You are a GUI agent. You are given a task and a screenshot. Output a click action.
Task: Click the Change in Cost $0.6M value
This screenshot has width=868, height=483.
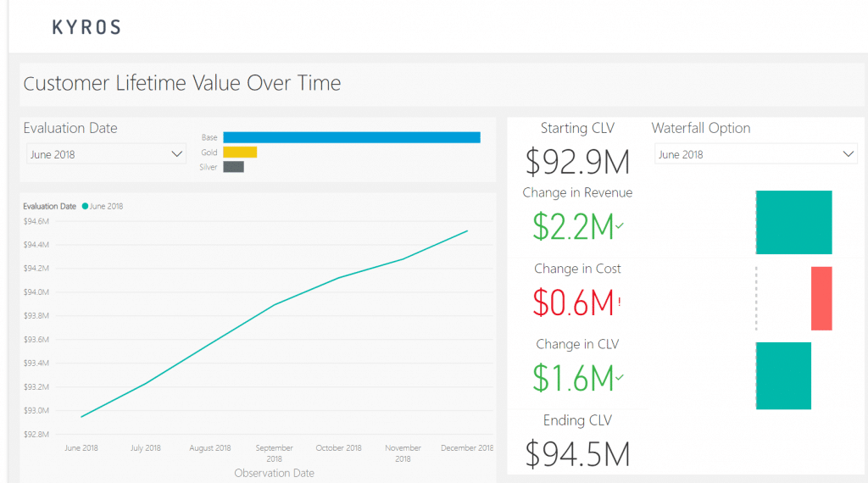[573, 303]
